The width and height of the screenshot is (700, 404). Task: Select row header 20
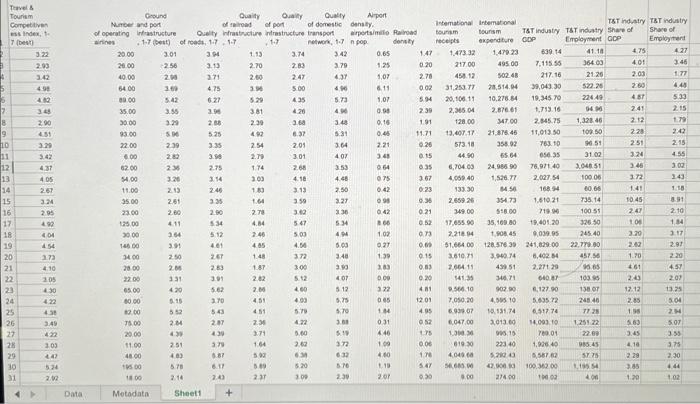point(8,257)
